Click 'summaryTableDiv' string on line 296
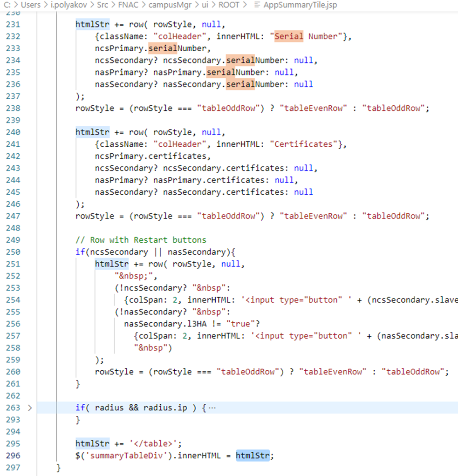The height and width of the screenshot is (476, 458). 126,456
